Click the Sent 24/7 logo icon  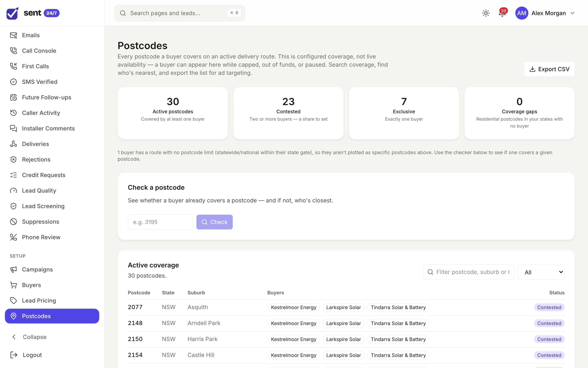(x=12, y=13)
